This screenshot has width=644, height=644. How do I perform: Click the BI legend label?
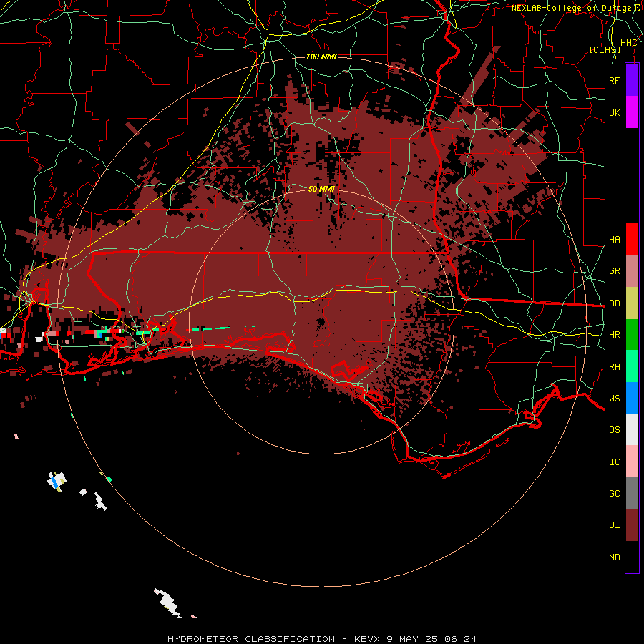click(614, 525)
